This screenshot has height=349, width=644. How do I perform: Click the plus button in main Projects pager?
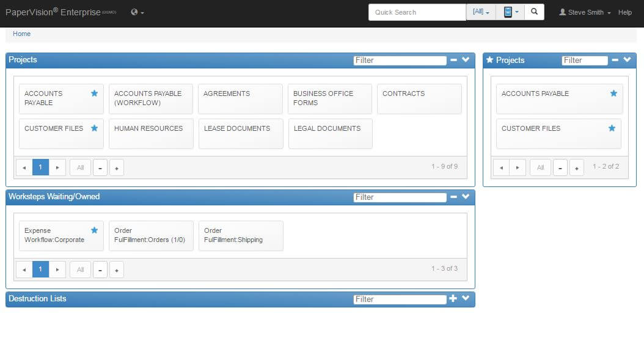[x=117, y=167]
